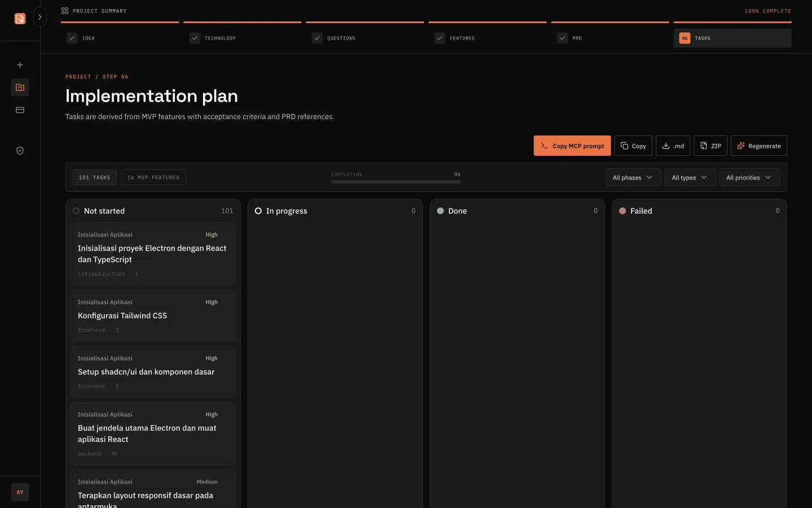Go to the Features step tab
The height and width of the screenshot is (508, 812).
(x=488, y=38)
